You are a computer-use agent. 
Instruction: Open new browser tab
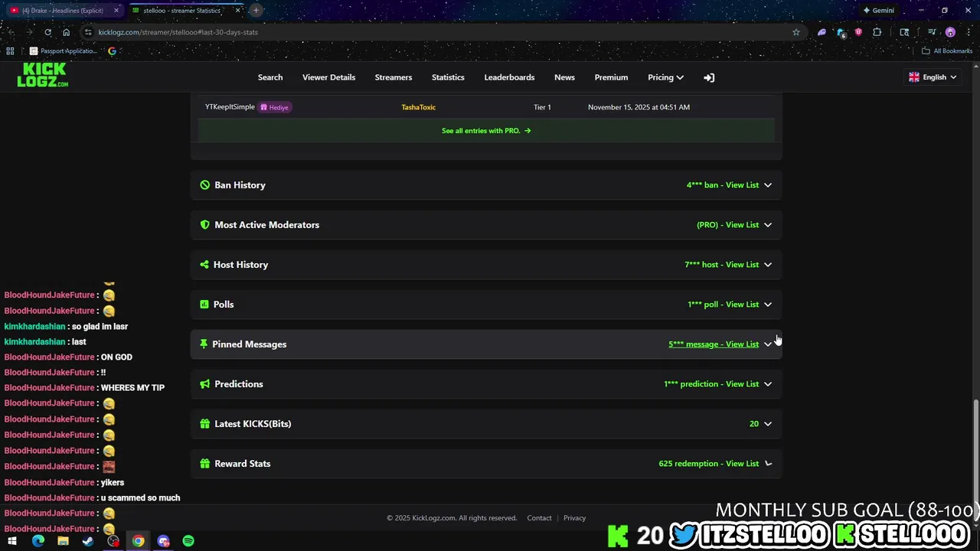tap(256, 11)
